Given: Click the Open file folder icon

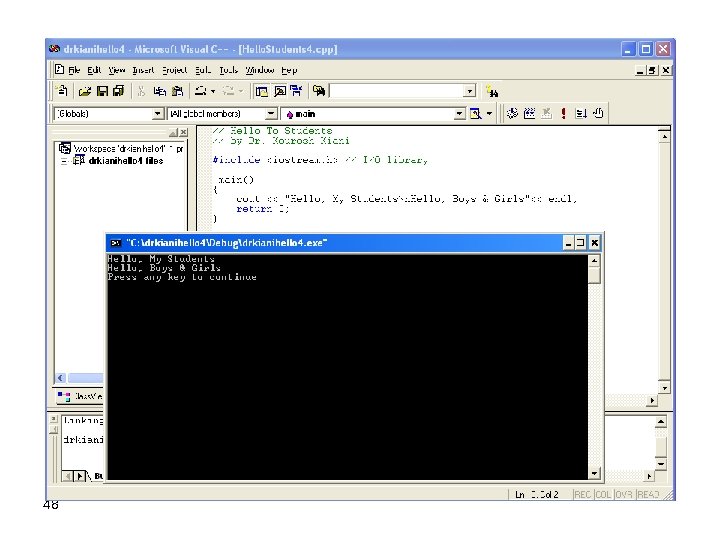Looking at the screenshot, I should coord(84,91).
